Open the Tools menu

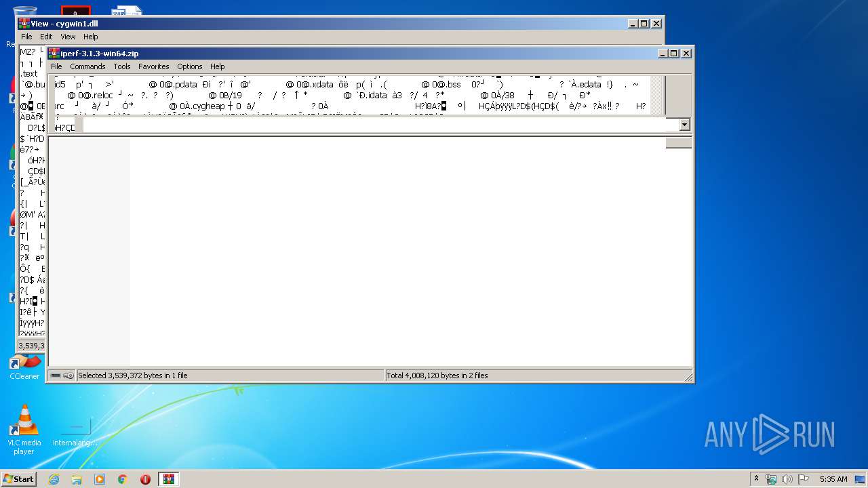122,66
